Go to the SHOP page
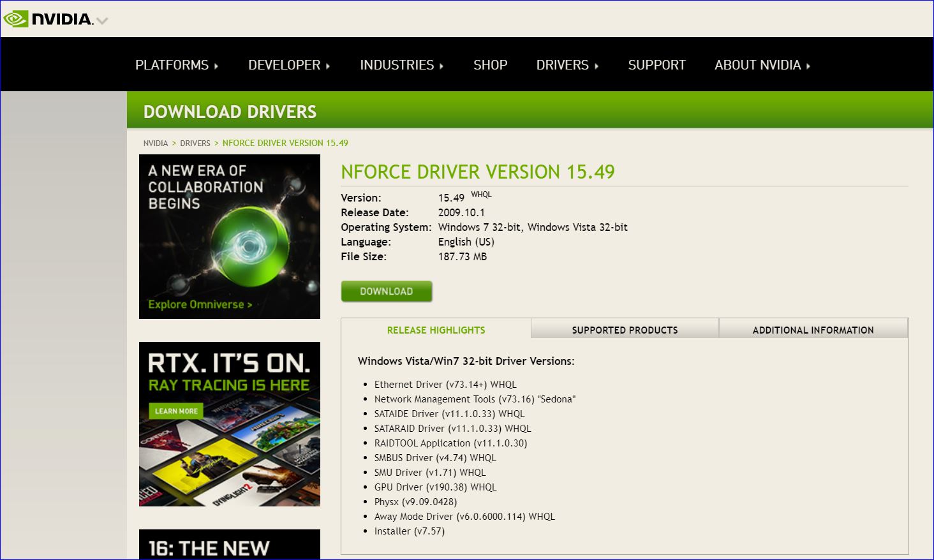Image resolution: width=934 pixels, height=560 pixels. 491,65
